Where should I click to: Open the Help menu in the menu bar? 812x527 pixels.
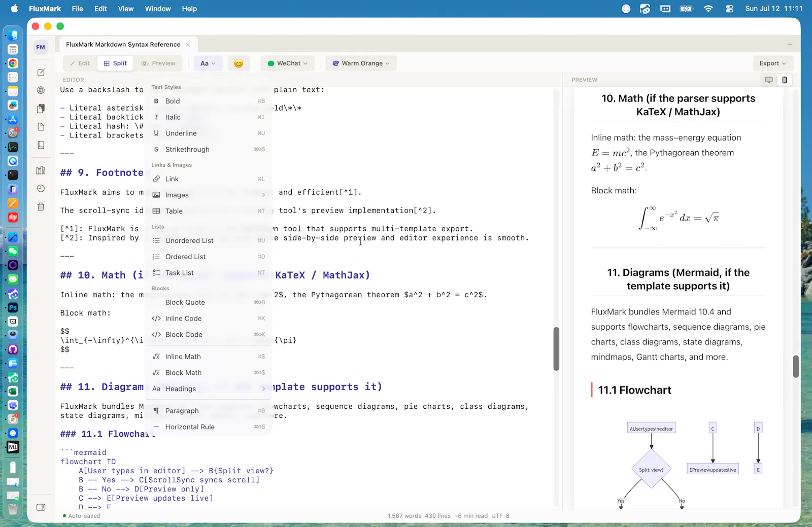[189, 9]
